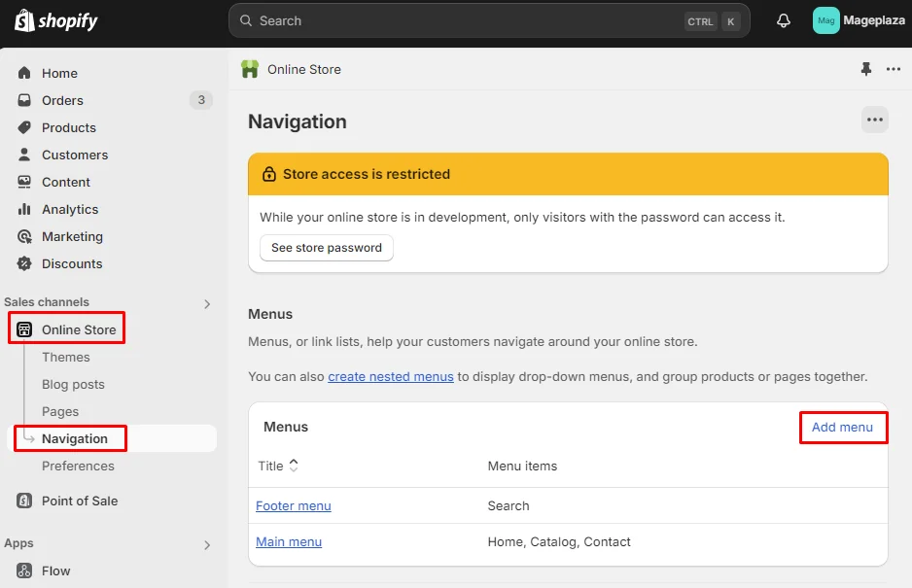Open Blog posts under Online Store

[x=73, y=385]
